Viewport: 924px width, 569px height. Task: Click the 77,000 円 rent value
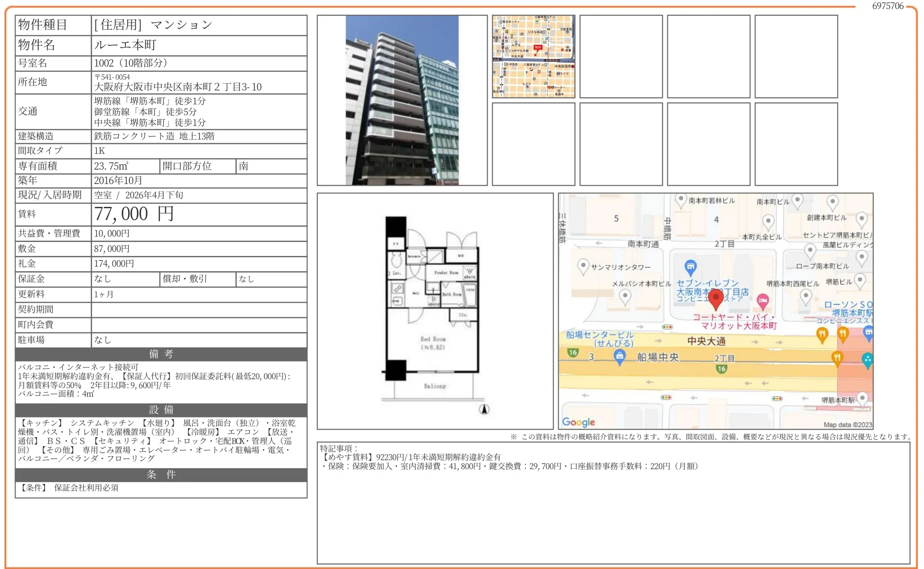click(x=134, y=214)
